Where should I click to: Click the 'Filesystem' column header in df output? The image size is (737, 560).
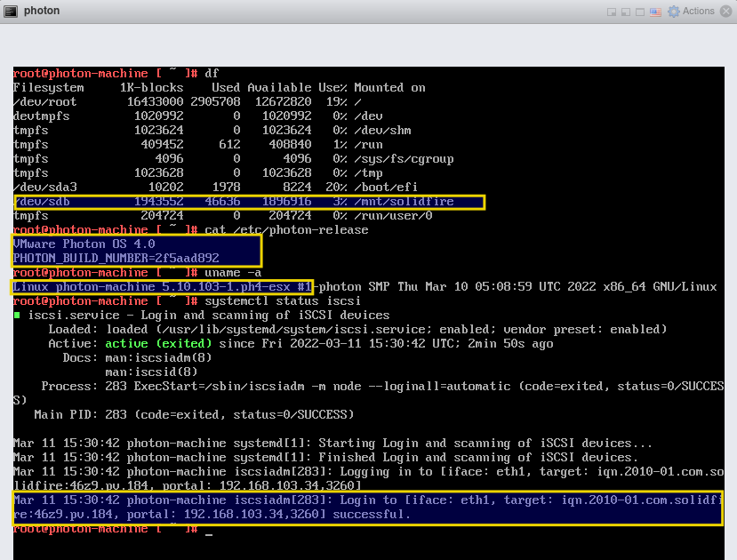[x=48, y=88]
